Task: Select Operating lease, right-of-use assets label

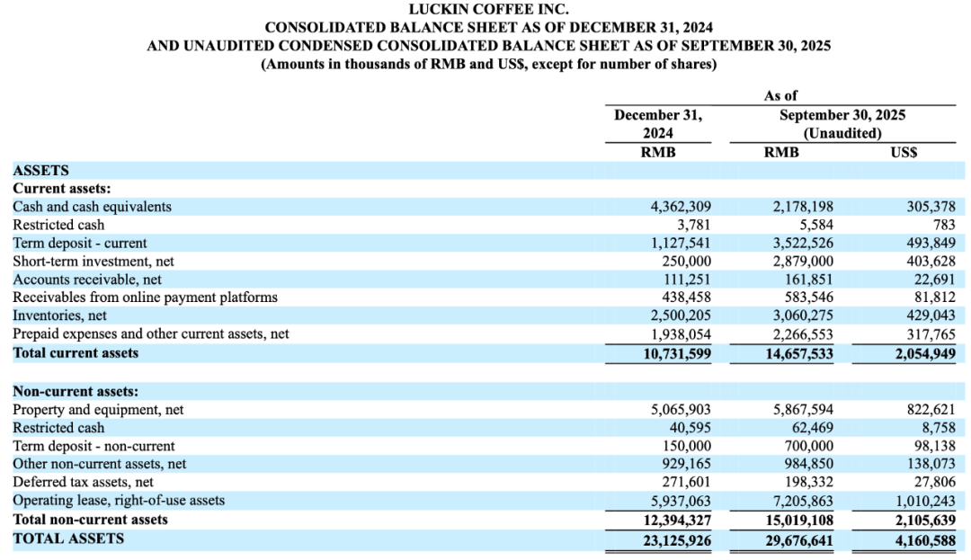Action: 119,501
